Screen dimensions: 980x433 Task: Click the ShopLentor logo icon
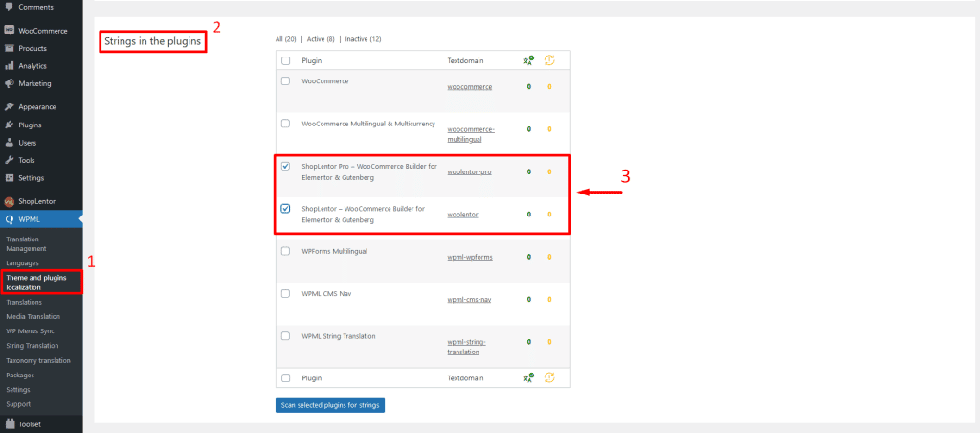9,201
